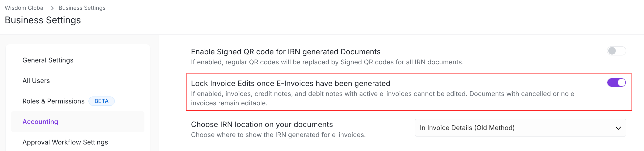The height and width of the screenshot is (151, 644).
Task: Enable the Signed QR code toggle
Action: (616, 51)
